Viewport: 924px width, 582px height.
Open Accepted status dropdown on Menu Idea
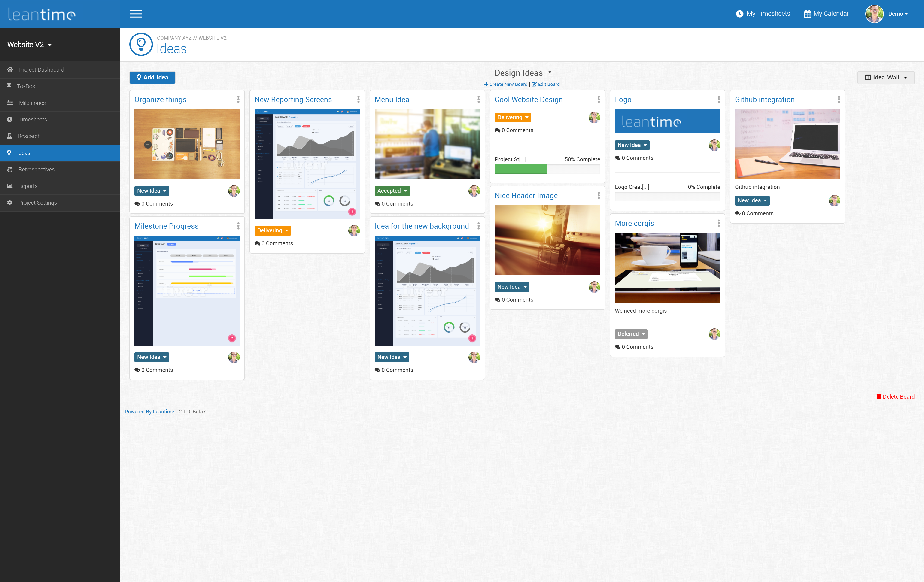click(392, 191)
